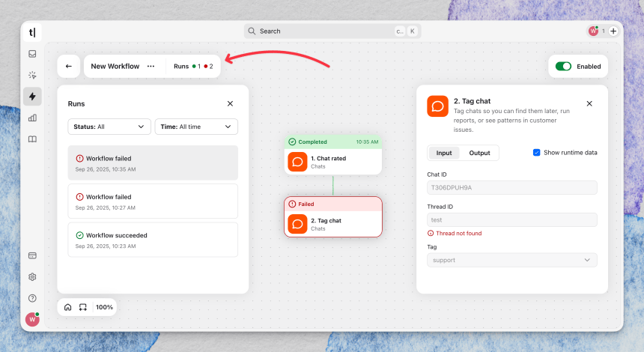Open the billing card icon in sidebar
The width and height of the screenshot is (644, 352).
32,255
